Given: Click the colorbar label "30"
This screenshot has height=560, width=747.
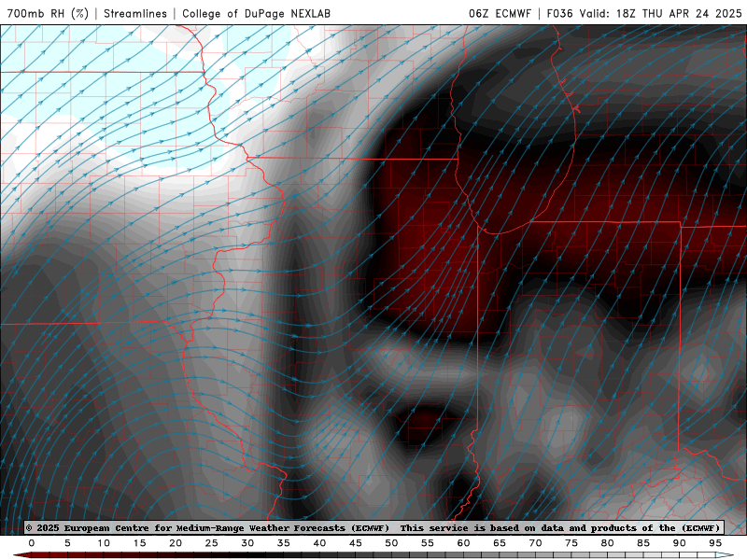Looking at the screenshot, I should (247, 543).
